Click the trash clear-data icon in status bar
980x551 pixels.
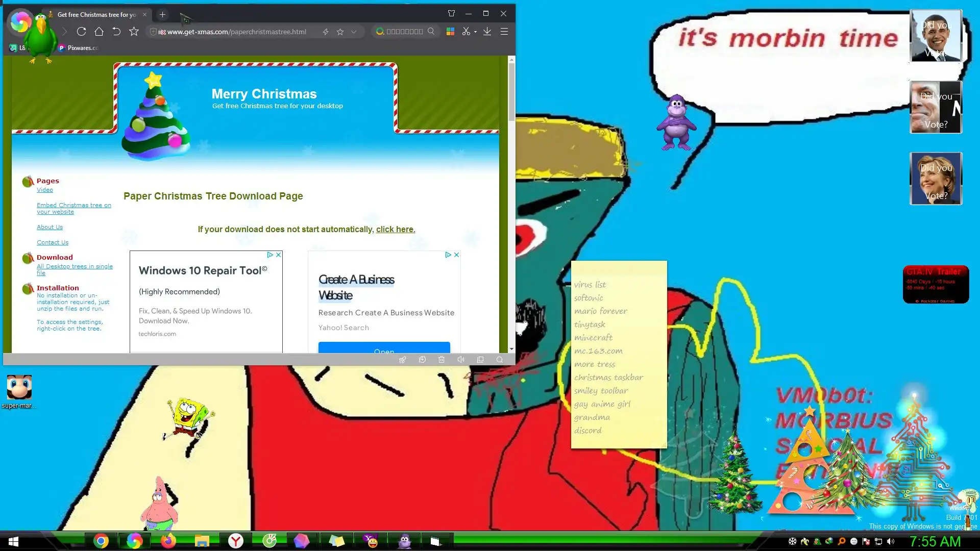pyautogui.click(x=442, y=360)
